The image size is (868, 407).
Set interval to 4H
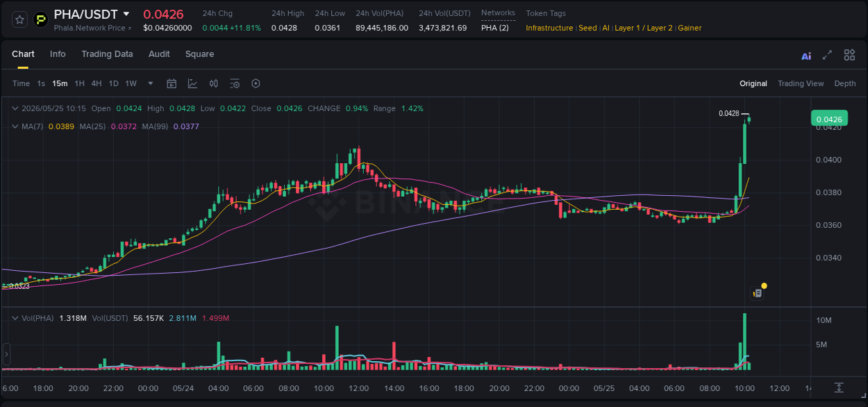96,83
